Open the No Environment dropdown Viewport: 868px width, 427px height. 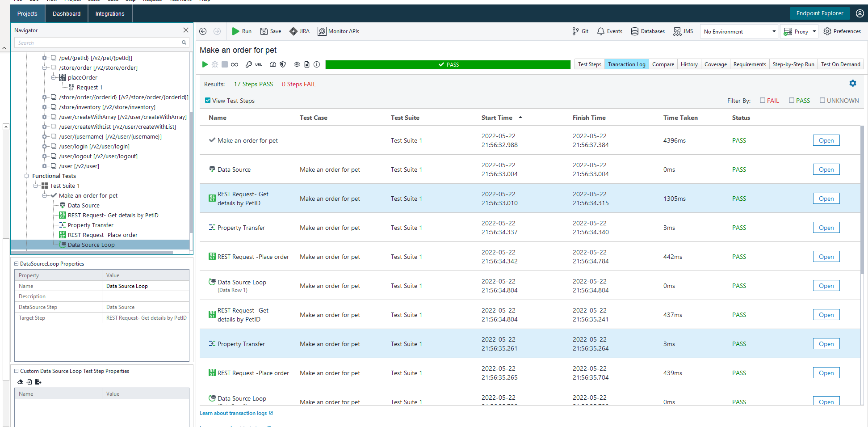click(739, 31)
